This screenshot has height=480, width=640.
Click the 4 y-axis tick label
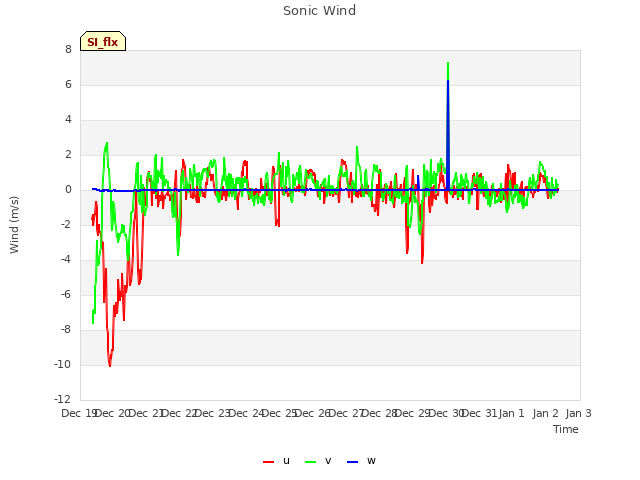[x=68, y=120]
